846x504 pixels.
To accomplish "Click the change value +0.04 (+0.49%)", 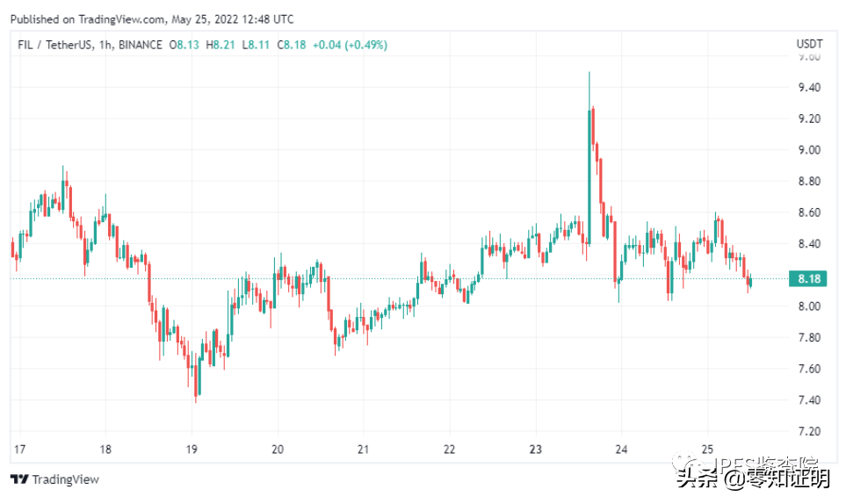I will point(350,45).
